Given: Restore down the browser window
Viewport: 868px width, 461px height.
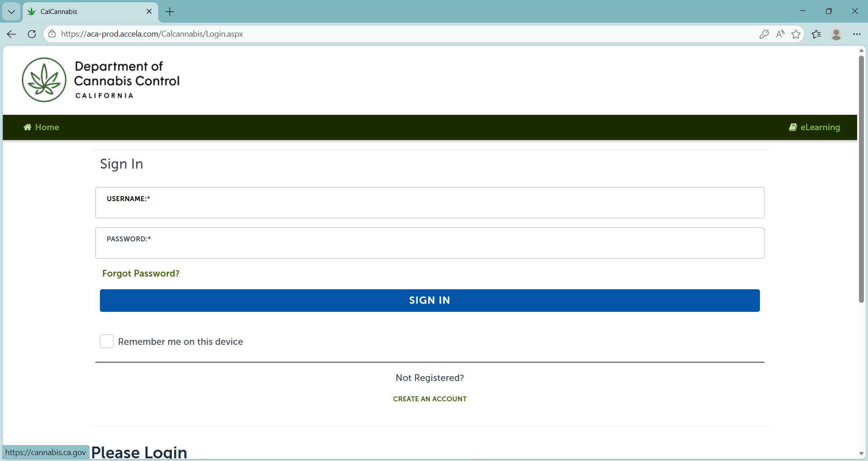Looking at the screenshot, I should point(829,11).
